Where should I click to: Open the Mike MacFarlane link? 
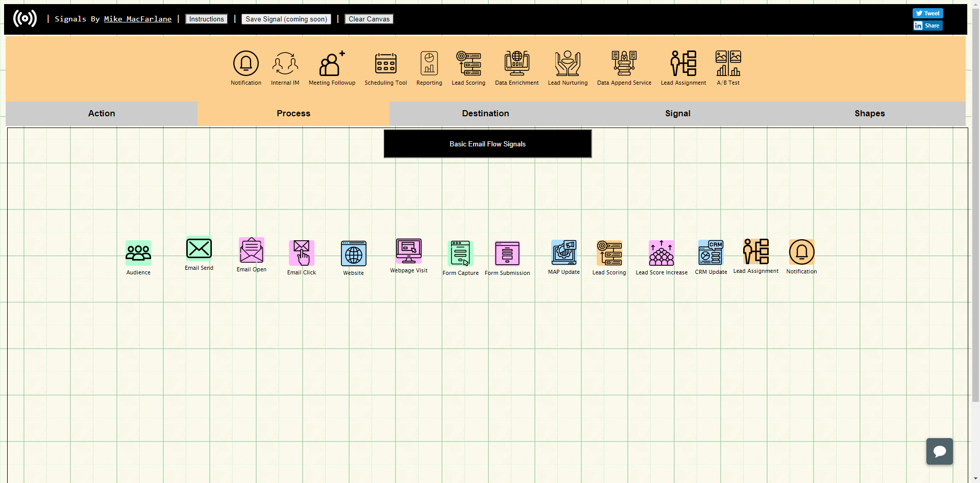pos(138,19)
